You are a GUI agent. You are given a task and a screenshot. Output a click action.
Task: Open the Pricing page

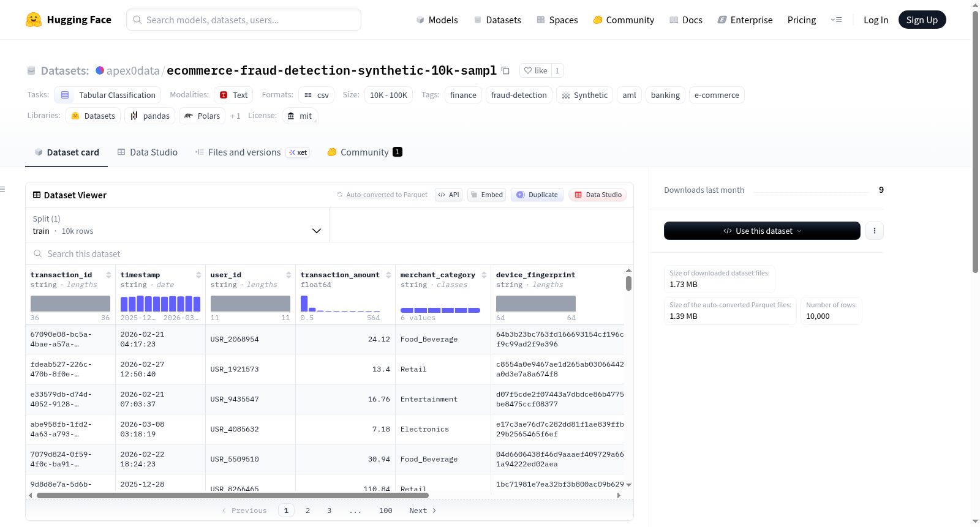click(x=802, y=20)
